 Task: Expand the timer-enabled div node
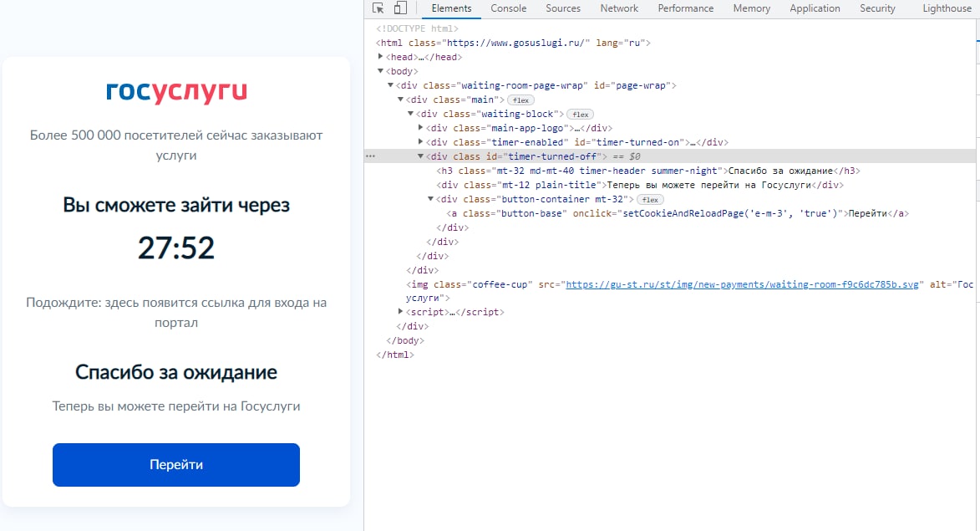coord(420,143)
